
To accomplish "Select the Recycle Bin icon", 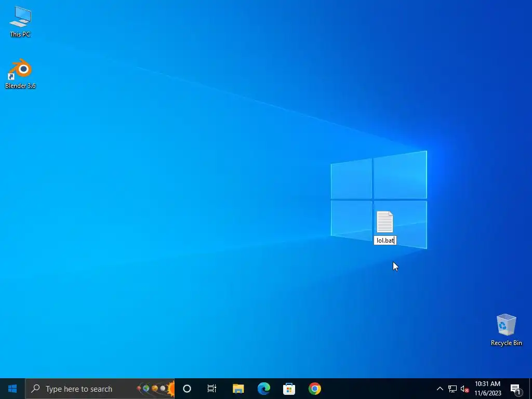I will point(506,330).
